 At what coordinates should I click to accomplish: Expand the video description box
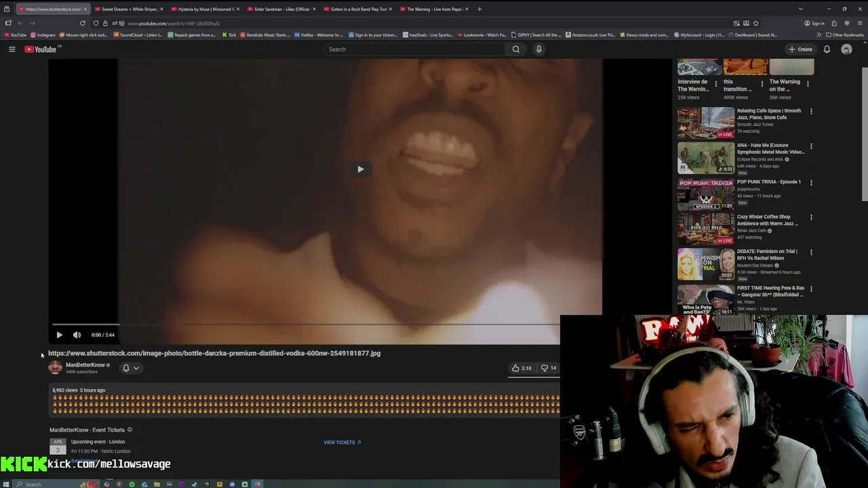point(305,401)
